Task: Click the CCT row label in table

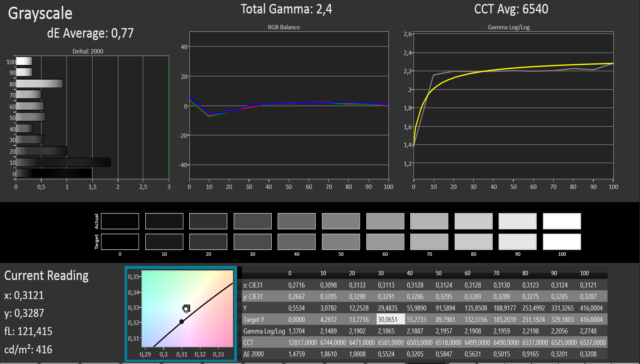Action: [248, 343]
